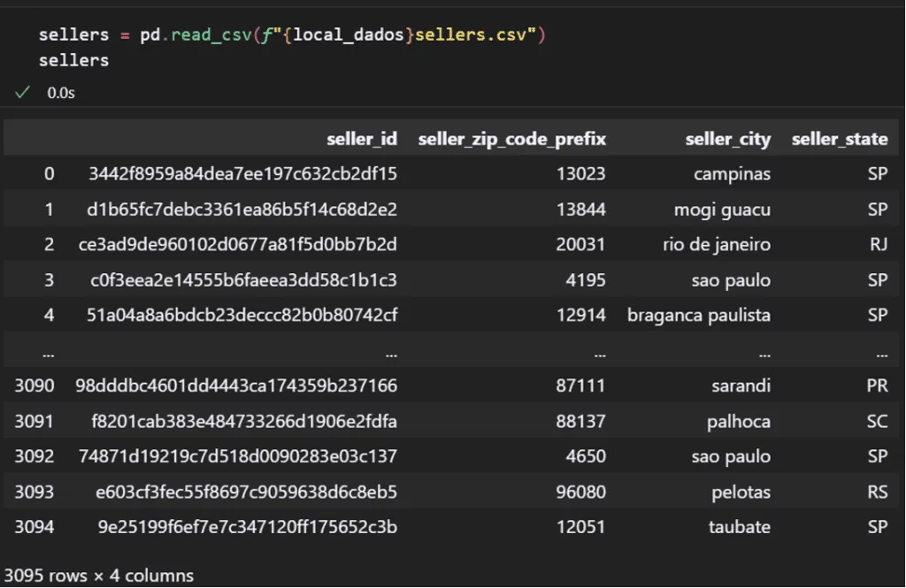Screen dimensions: 906x588
Task: Click zip code prefix 12914
Action: point(580,315)
